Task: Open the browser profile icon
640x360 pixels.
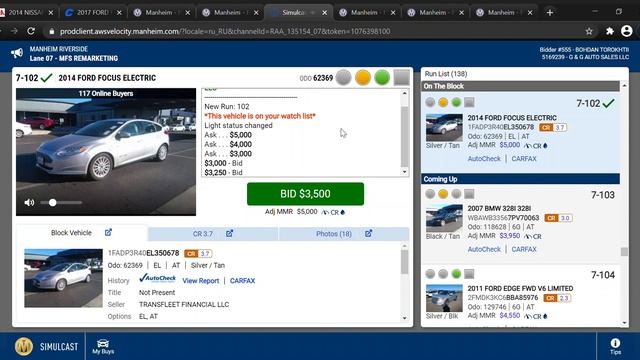Action: (x=627, y=31)
